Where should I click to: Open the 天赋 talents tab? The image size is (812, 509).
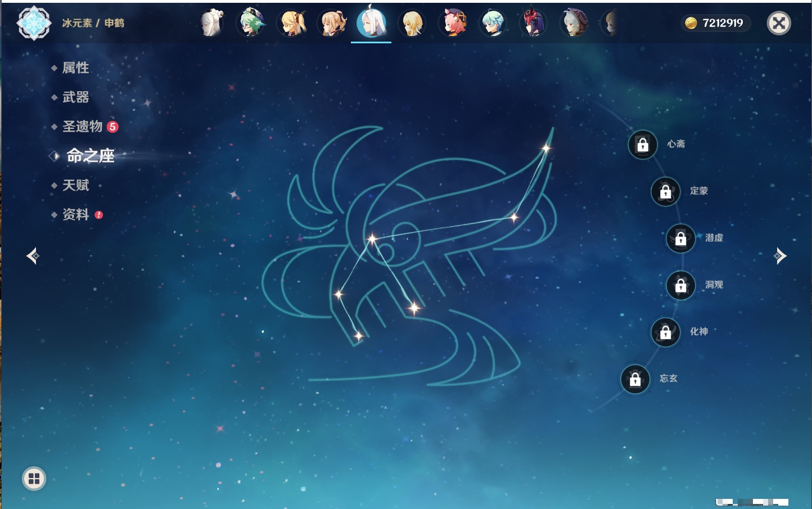click(75, 185)
